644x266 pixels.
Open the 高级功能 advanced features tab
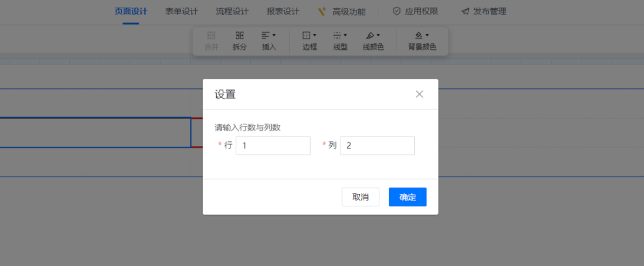[342, 11]
